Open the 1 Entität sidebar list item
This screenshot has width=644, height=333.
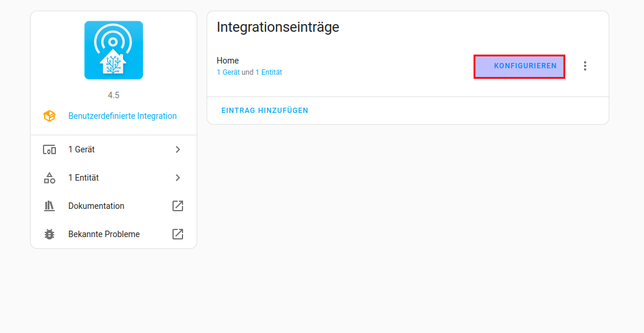(x=84, y=178)
